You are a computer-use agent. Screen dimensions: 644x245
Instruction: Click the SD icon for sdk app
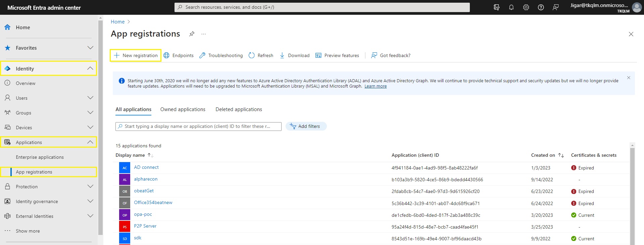pos(125,238)
